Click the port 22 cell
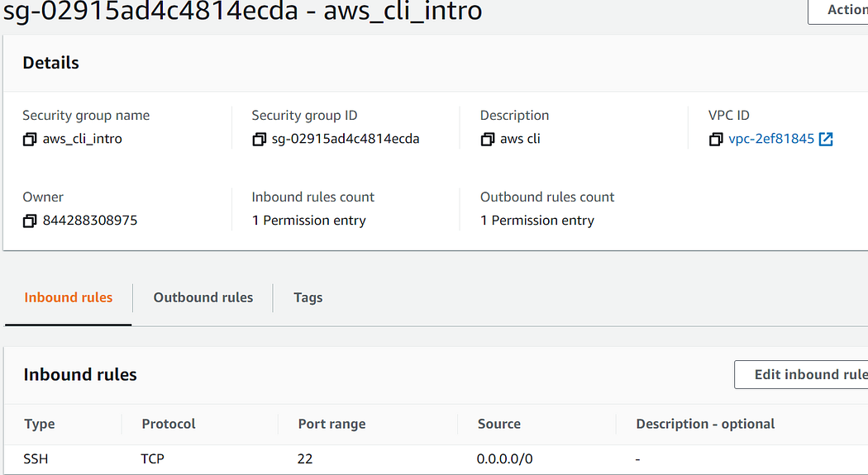 pos(305,458)
